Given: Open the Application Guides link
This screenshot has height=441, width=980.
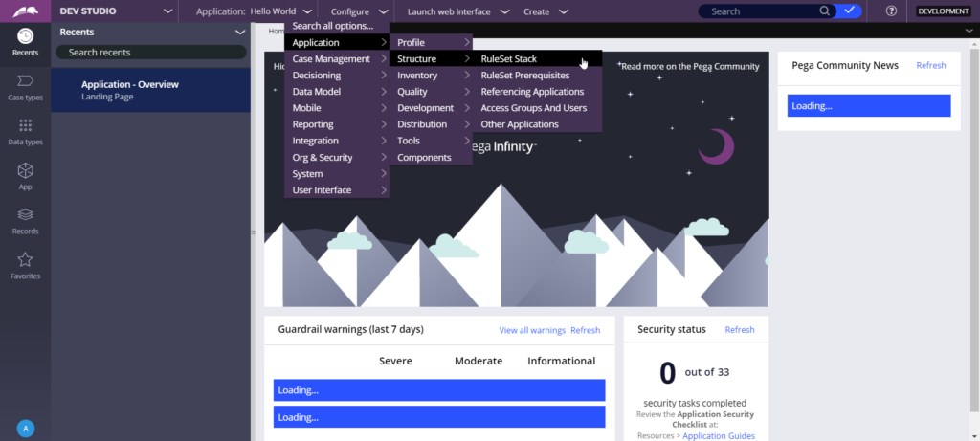Looking at the screenshot, I should pos(718,436).
